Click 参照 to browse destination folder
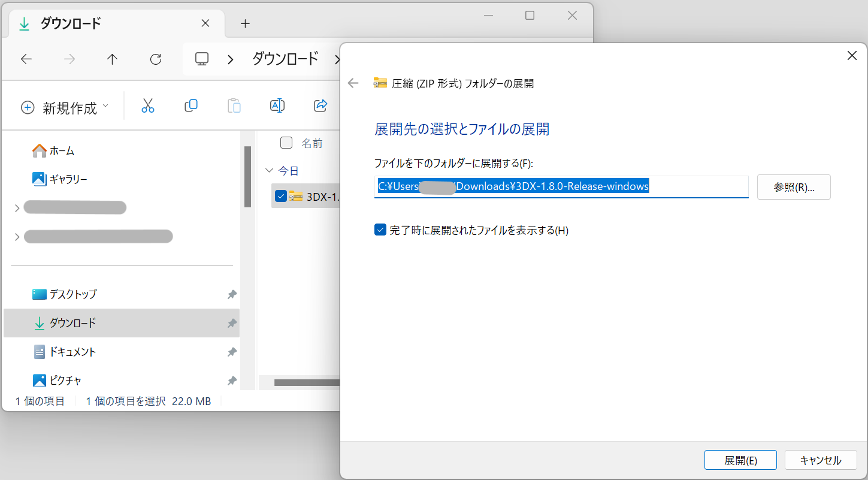This screenshot has height=480, width=868. tap(794, 186)
